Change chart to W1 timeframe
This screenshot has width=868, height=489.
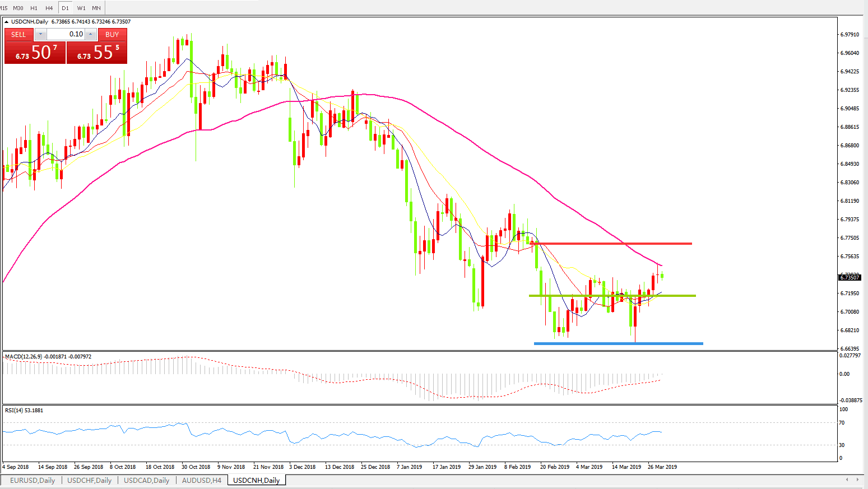81,8
